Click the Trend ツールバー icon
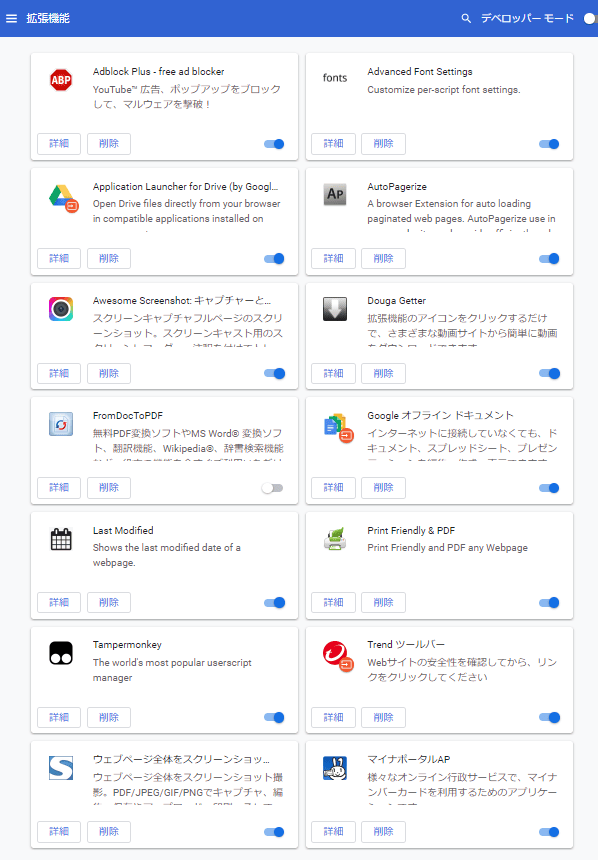This screenshot has width=598, height=860. [x=339, y=657]
